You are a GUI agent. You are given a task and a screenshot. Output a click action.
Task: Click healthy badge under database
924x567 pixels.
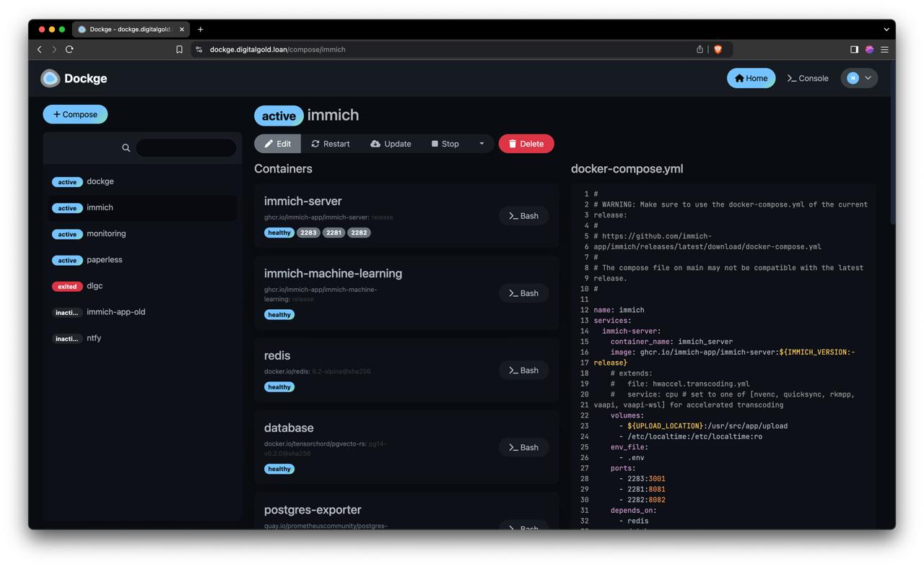coord(279,469)
